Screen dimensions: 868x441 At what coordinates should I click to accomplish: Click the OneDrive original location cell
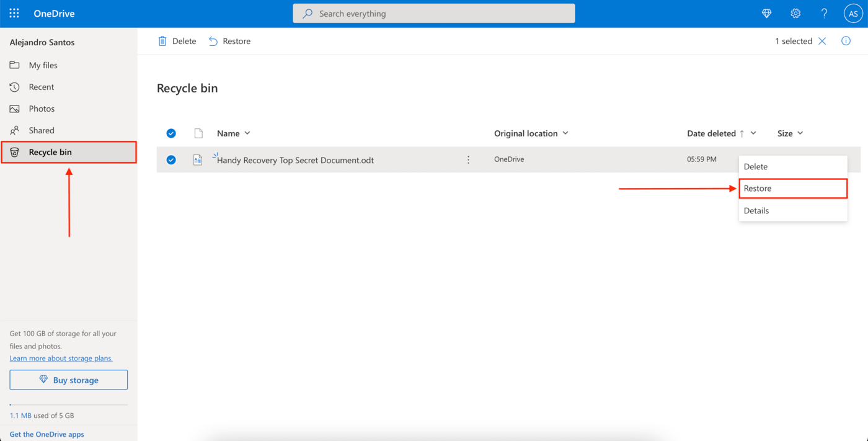(x=509, y=159)
